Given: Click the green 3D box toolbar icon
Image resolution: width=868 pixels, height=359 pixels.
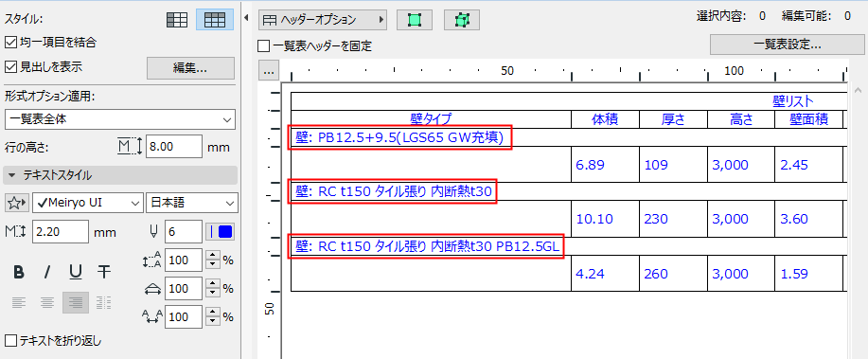Looking at the screenshot, I should click(462, 20).
